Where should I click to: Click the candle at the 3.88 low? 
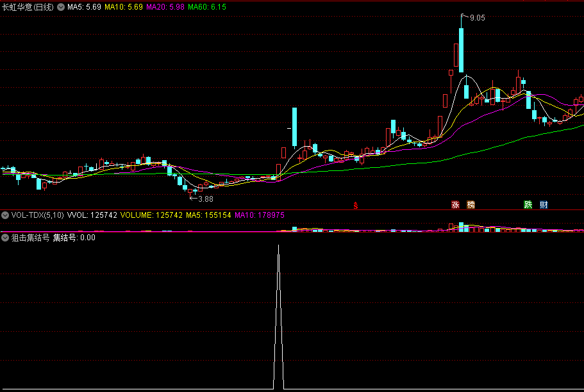190,192
